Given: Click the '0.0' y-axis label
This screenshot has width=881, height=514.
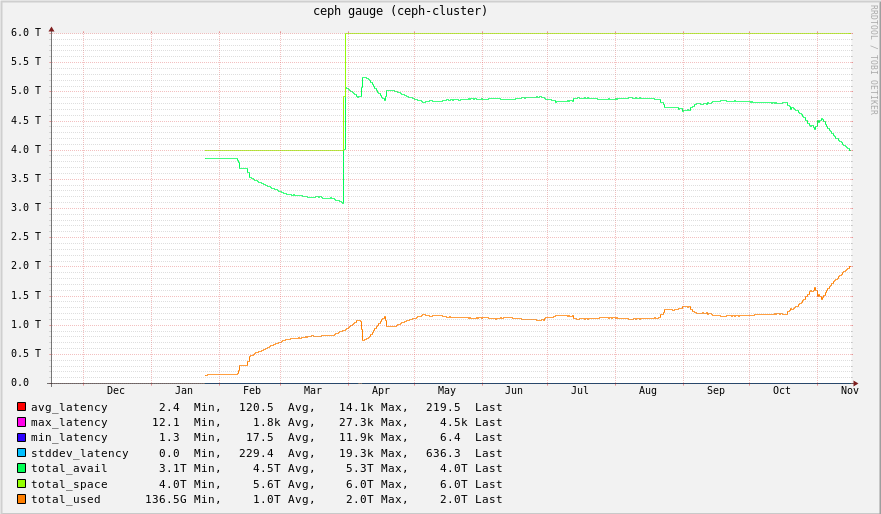Looking at the screenshot, I should pos(20,382).
